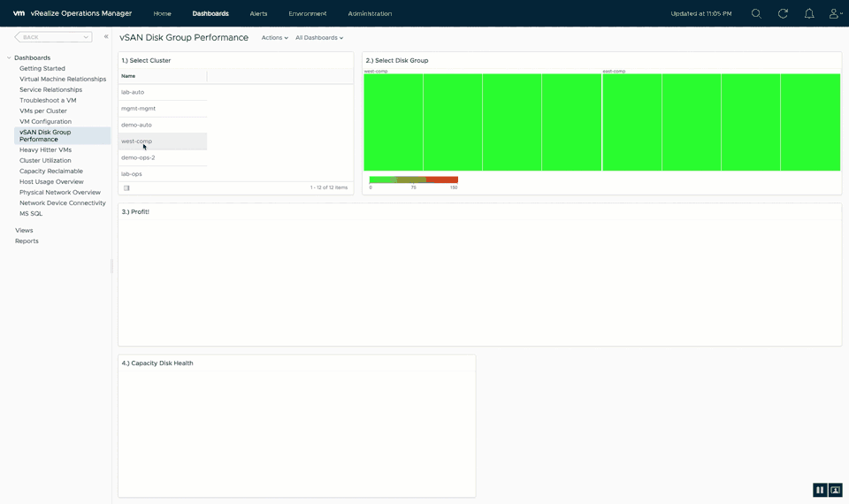Viewport: 849px width, 504px height.
Task: Click the pause playback icon
Action: pyautogui.click(x=820, y=490)
